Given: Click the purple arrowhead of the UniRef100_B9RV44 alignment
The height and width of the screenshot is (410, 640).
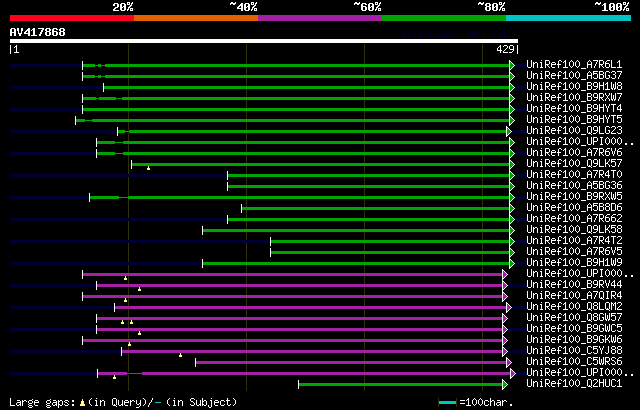Looking at the screenshot, I should tap(505, 286).
